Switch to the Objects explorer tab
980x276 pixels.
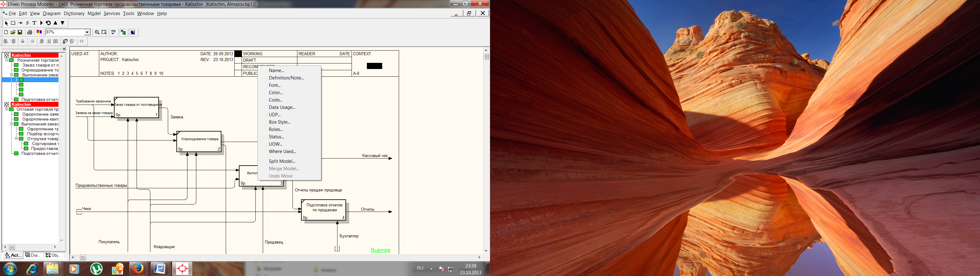tap(53, 255)
